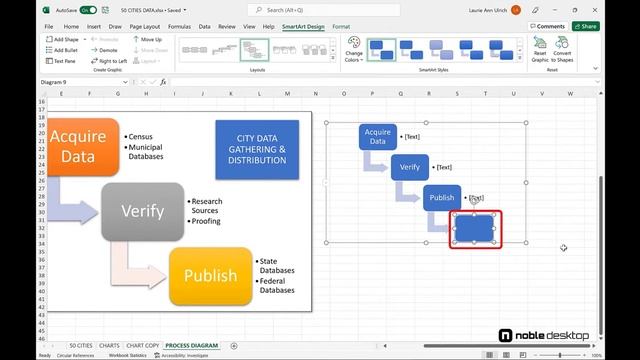This screenshot has height=360, width=640.
Task: Toggle Right to Left direction
Action: point(109,61)
